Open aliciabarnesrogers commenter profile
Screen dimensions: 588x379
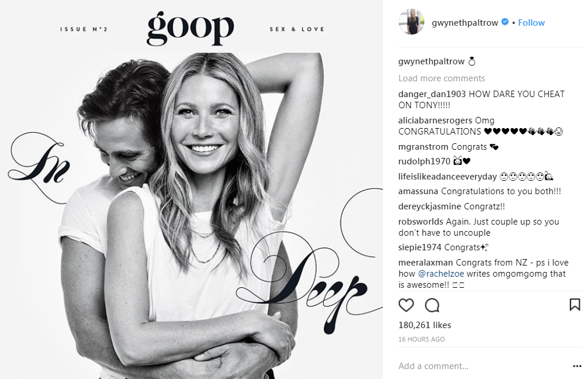pos(435,120)
